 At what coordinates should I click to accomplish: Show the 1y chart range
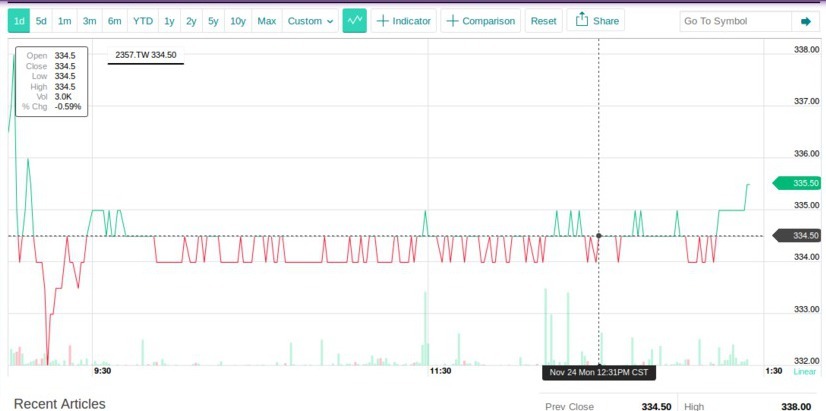[x=169, y=21]
